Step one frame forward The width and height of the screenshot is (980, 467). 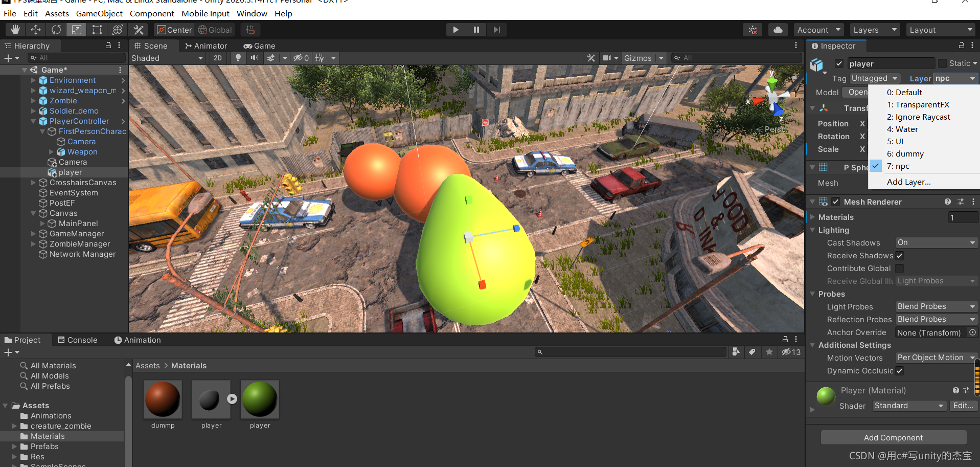coord(496,30)
